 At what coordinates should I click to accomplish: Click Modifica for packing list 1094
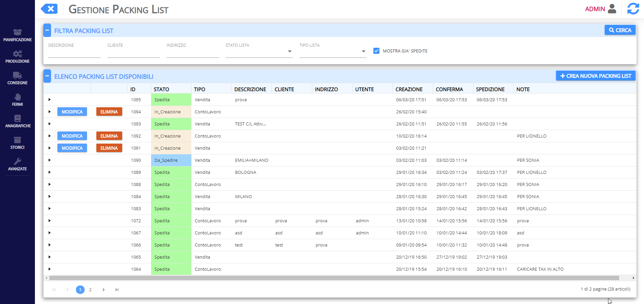[x=72, y=112]
